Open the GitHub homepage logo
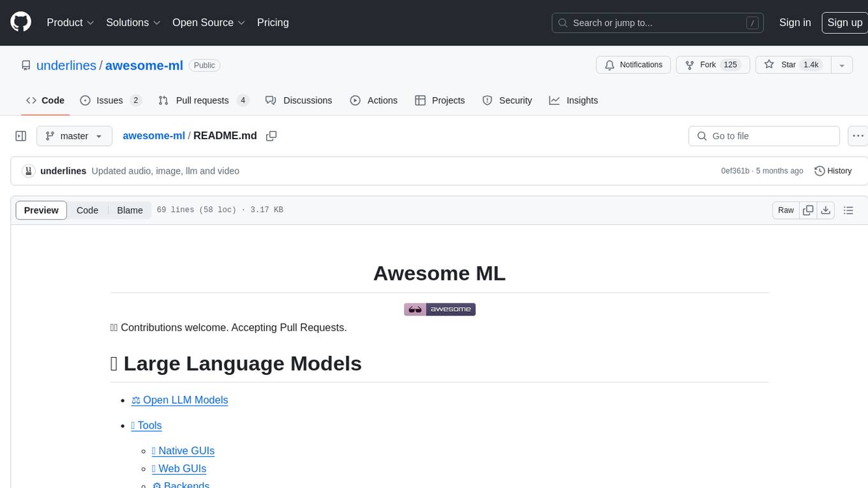Image resolution: width=868 pixels, height=488 pixels. point(20,22)
